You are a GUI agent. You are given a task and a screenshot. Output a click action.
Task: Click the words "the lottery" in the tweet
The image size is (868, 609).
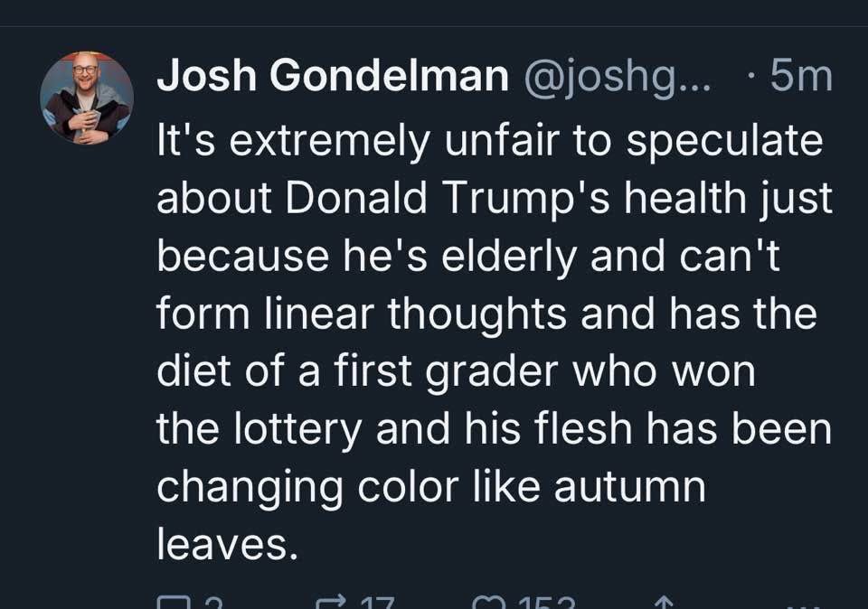tap(259, 431)
